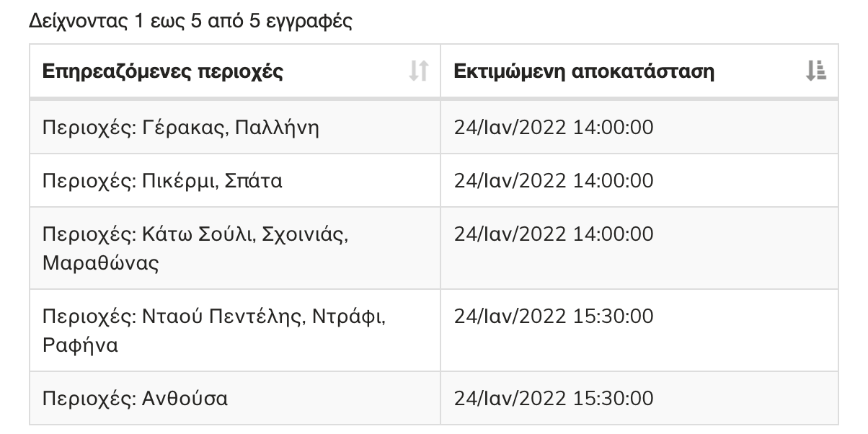This screenshot has height=434, width=868.
Task: Click the Εκτιμώμενη αποκατάσταση sort icon
Action: [816, 71]
